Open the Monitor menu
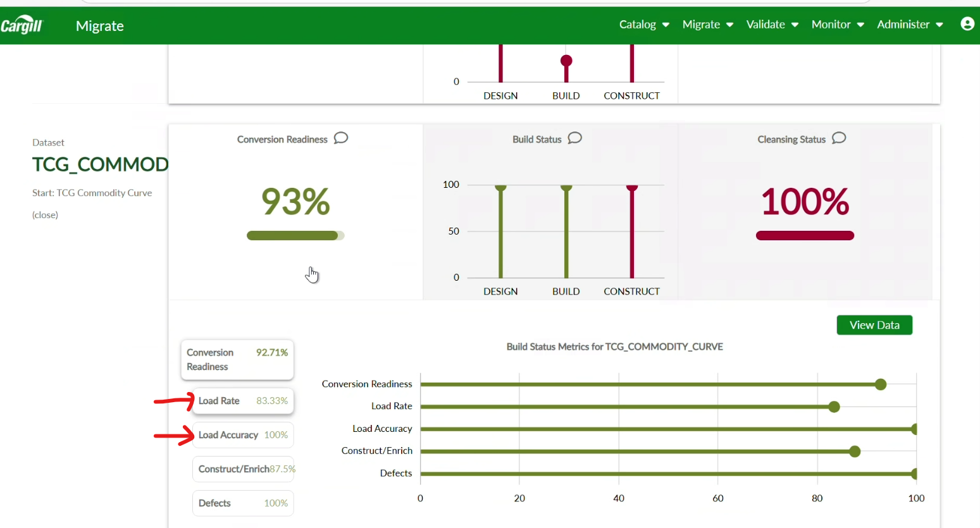The width and height of the screenshot is (980, 528). (837, 25)
